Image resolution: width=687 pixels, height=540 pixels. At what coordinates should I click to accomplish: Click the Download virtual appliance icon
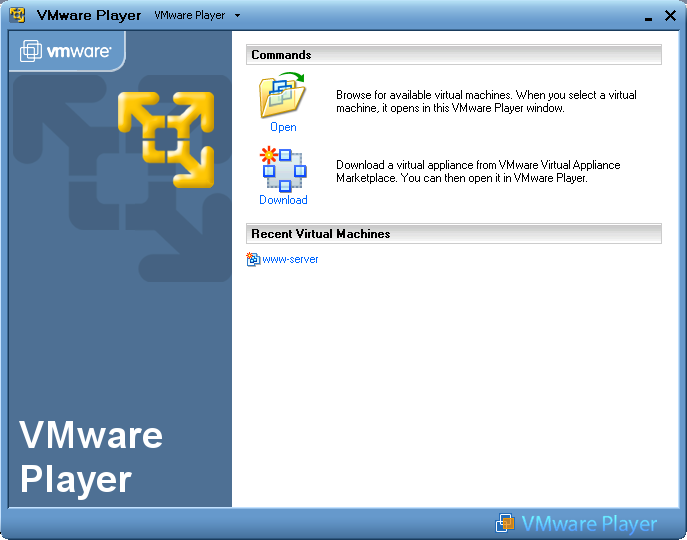283,170
